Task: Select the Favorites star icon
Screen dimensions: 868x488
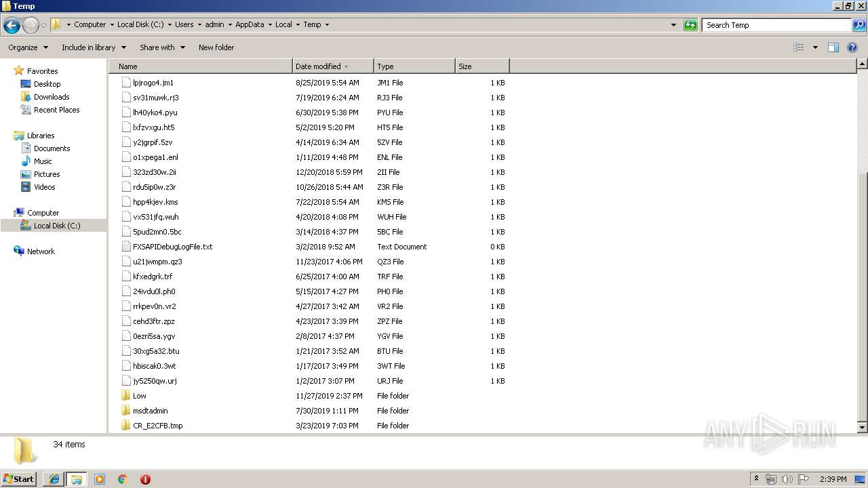Action: coord(19,71)
